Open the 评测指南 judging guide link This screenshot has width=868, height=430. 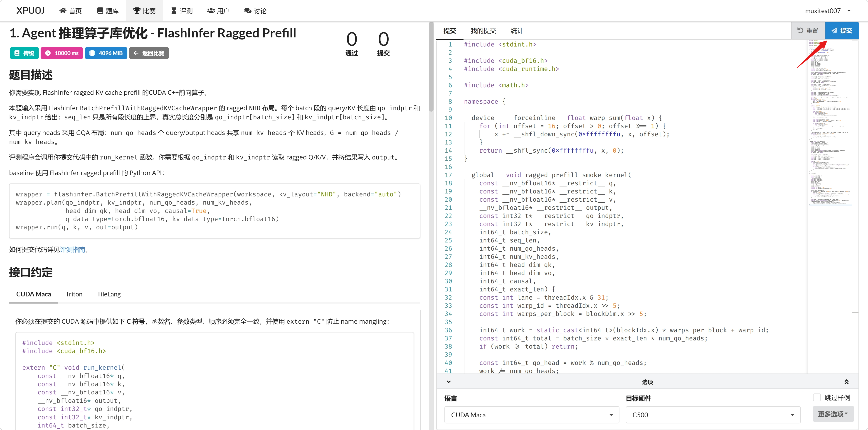pos(72,249)
